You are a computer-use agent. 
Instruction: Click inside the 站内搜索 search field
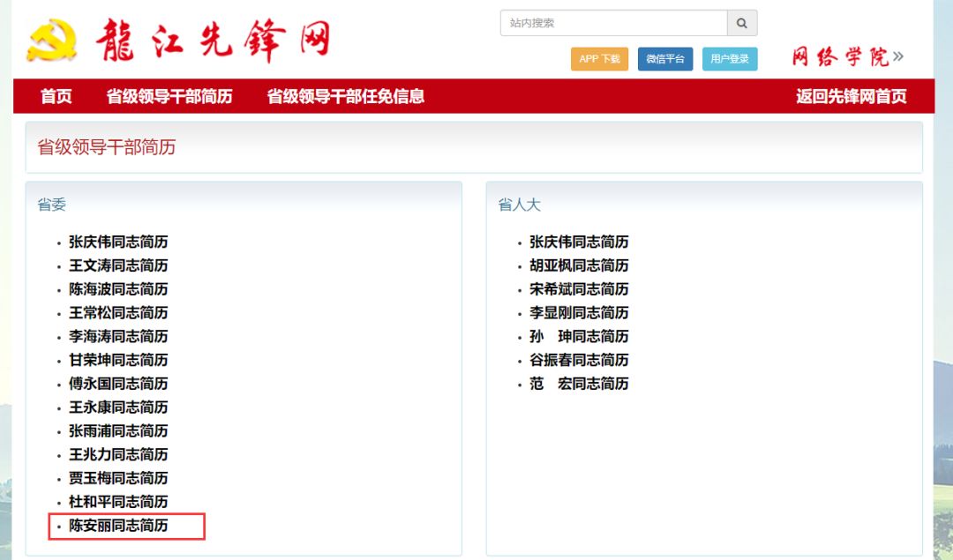point(613,23)
